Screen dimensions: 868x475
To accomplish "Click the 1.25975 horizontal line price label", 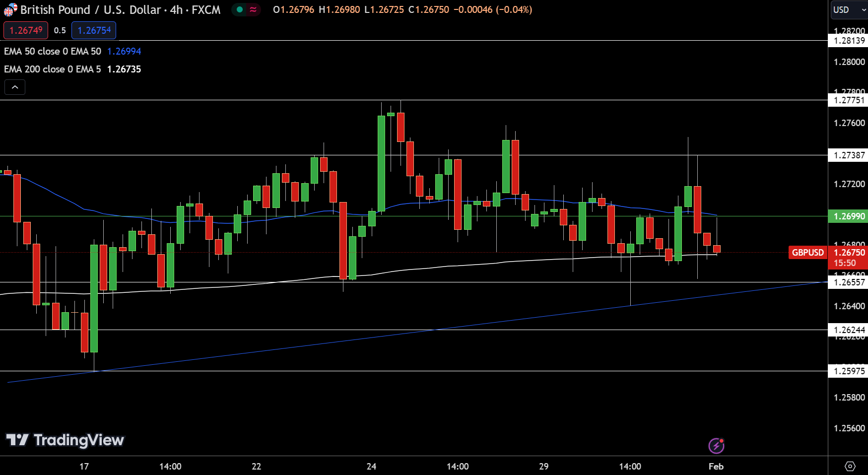I will click(849, 371).
